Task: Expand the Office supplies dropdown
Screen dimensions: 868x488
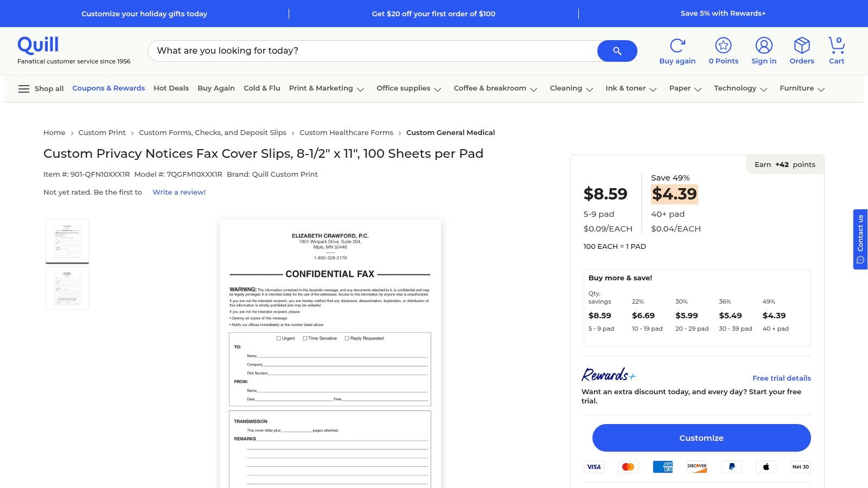Action: click(409, 88)
